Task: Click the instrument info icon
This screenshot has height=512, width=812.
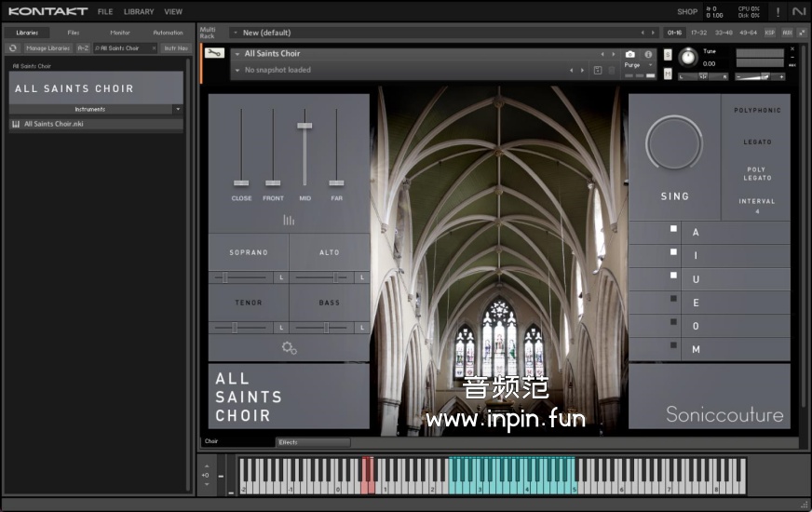Action: pyautogui.click(x=648, y=54)
